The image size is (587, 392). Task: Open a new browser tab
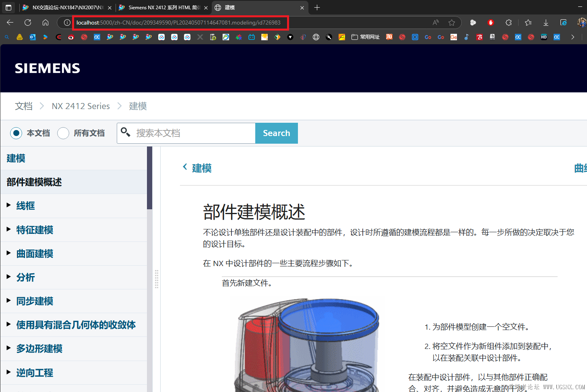click(317, 8)
